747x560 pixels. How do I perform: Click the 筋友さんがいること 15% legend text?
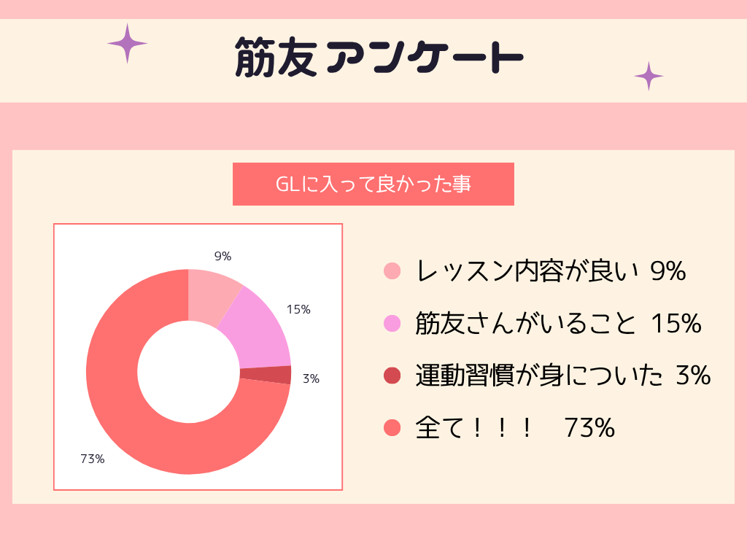(x=558, y=323)
